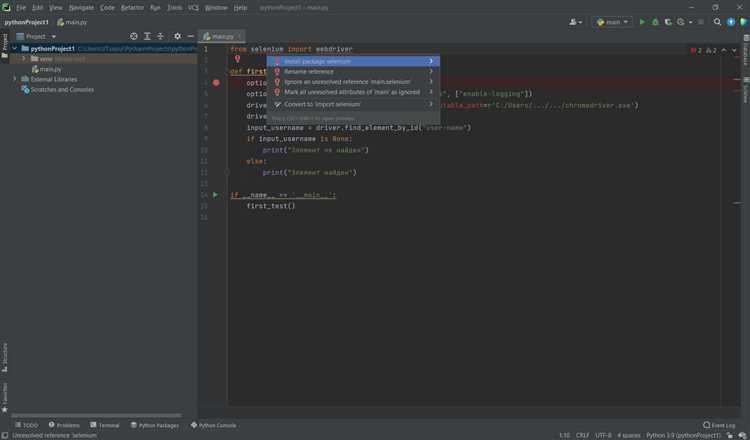Open the main run configuration dropdown

coord(612,22)
